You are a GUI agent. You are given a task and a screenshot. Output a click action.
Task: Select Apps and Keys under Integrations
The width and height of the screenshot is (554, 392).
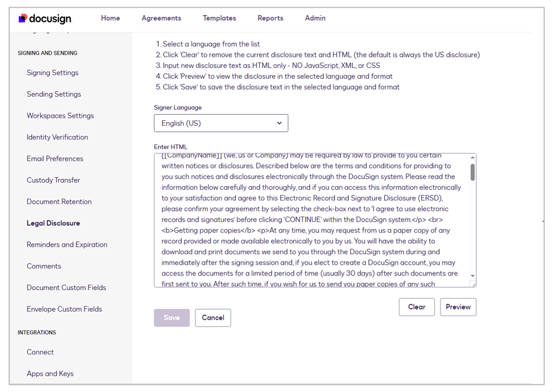point(50,374)
